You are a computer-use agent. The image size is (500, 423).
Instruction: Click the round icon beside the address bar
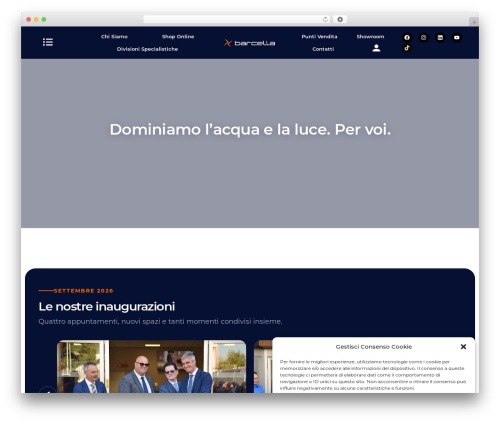(340, 19)
